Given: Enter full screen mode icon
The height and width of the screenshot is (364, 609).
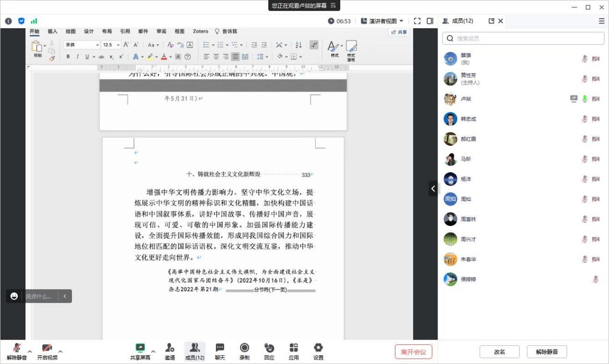Looking at the screenshot, I should pyautogui.click(x=417, y=21).
